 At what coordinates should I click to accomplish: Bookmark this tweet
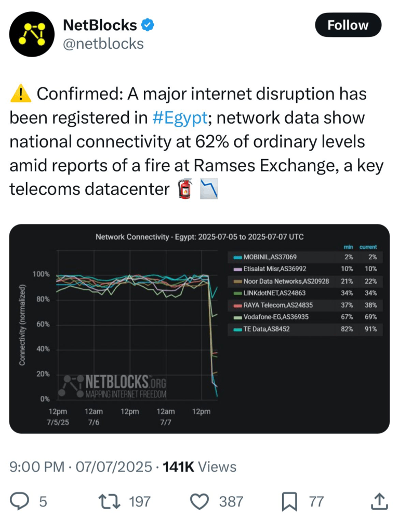[x=289, y=501]
